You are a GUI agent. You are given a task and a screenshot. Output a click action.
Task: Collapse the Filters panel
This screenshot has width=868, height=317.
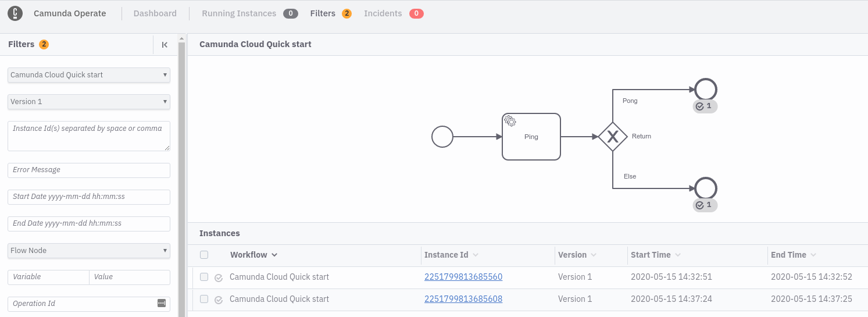165,45
